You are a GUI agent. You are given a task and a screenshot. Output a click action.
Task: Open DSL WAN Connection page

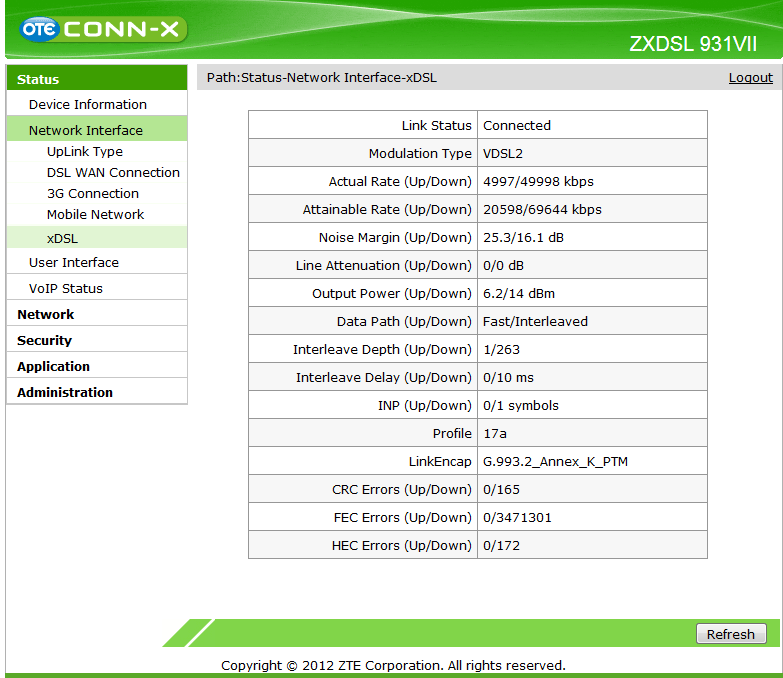click(x=113, y=172)
